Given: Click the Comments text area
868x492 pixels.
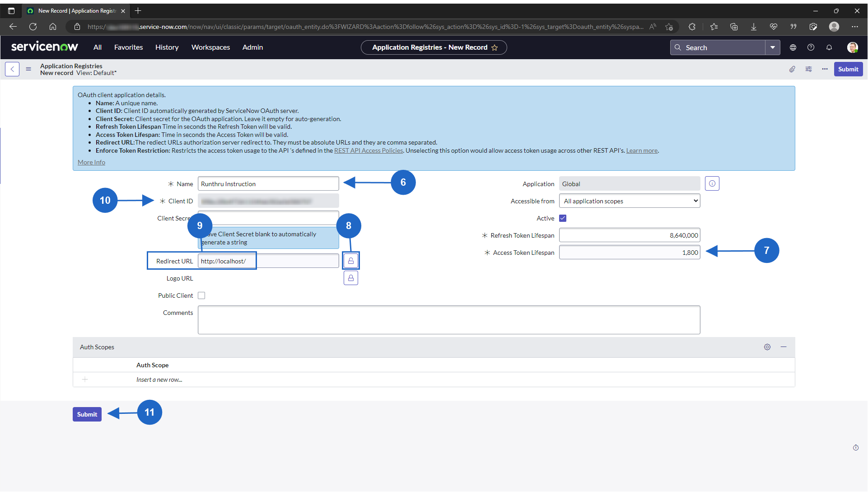Looking at the screenshot, I should [x=449, y=320].
